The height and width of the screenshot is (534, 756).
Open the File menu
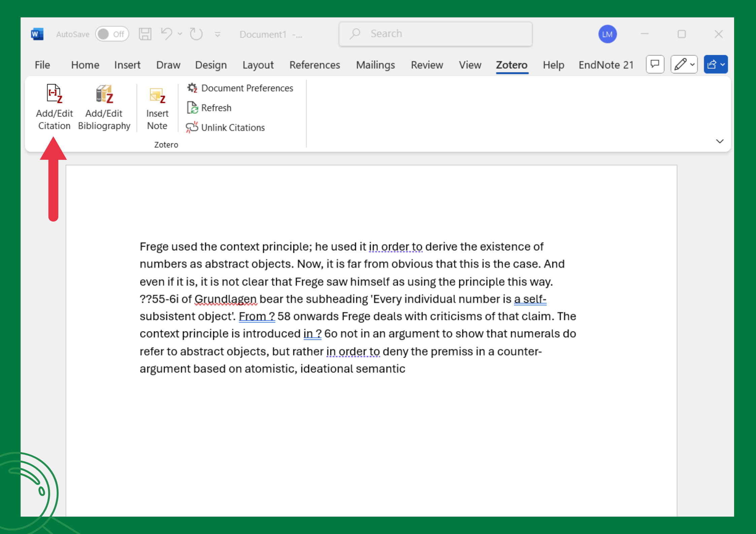point(42,65)
